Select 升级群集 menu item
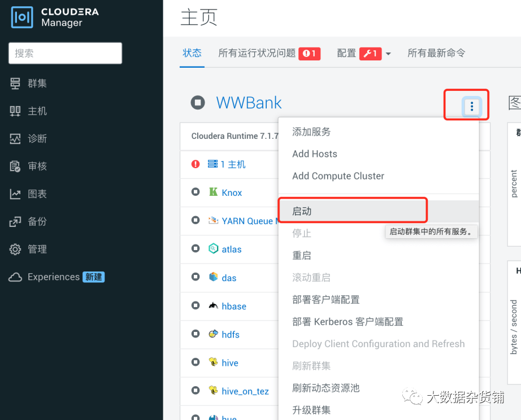The width and height of the screenshot is (521, 420). 379,410
